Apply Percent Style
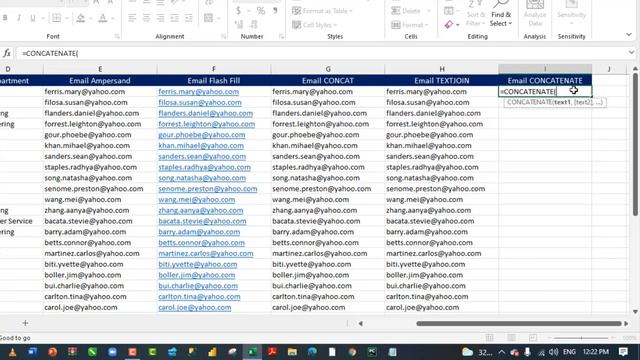The height and width of the screenshot is (360, 640). pos(260,11)
